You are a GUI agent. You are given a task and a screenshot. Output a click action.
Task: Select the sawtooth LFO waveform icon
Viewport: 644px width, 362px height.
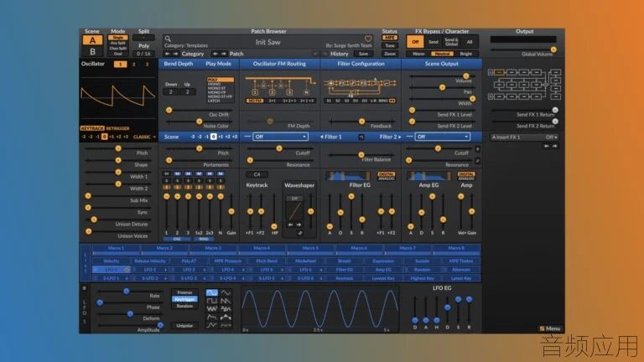[226, 301]
